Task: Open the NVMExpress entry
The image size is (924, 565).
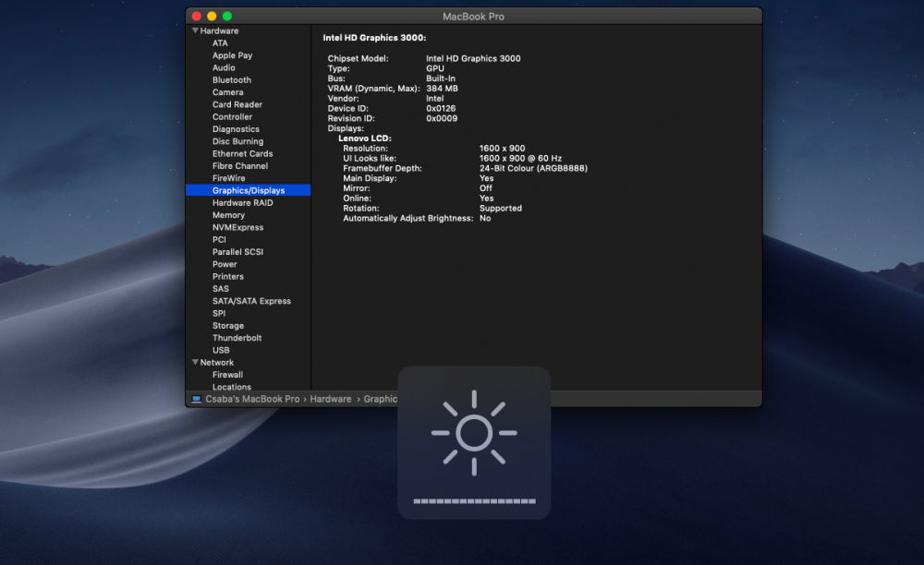Action: tap(238, 227)
